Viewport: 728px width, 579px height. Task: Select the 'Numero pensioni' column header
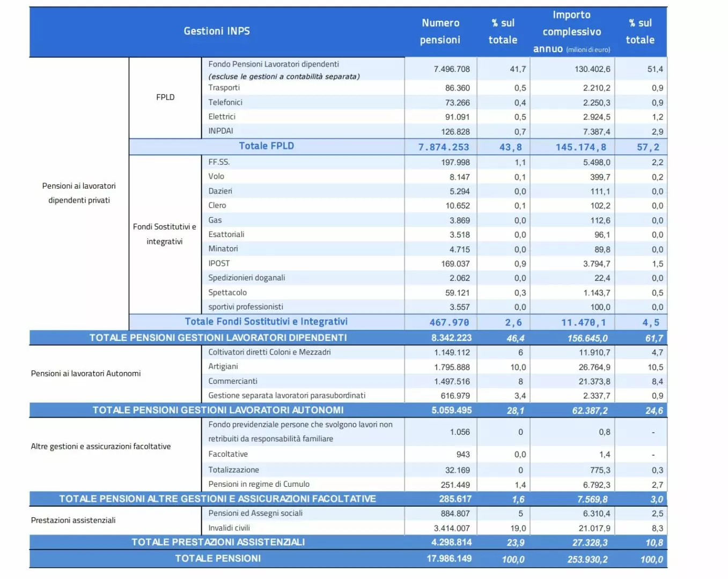pyautogui.click(x=440, y=31)
